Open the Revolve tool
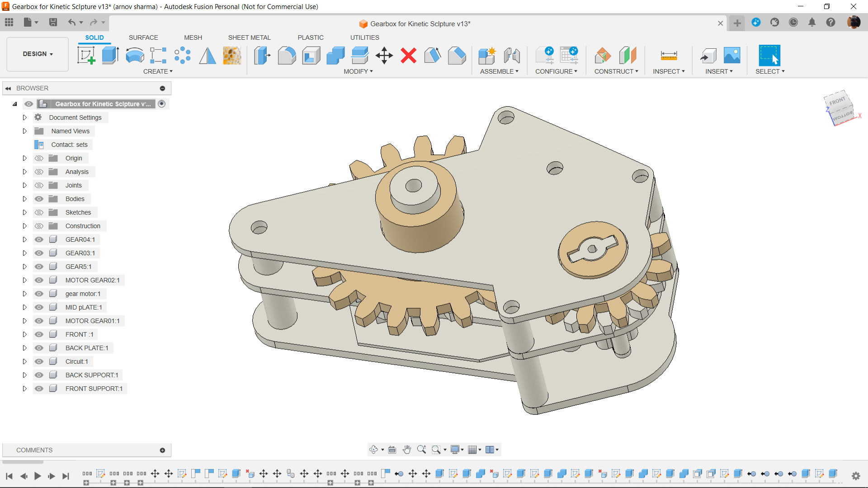This screenshot has height=488, width=868. (134, 55)
